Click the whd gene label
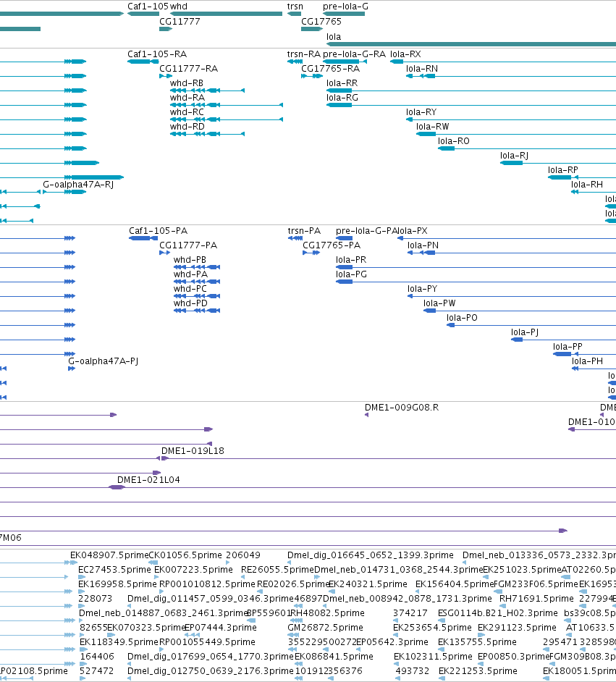The width and height of the screenshot is (616, 682). coord(179,7)
